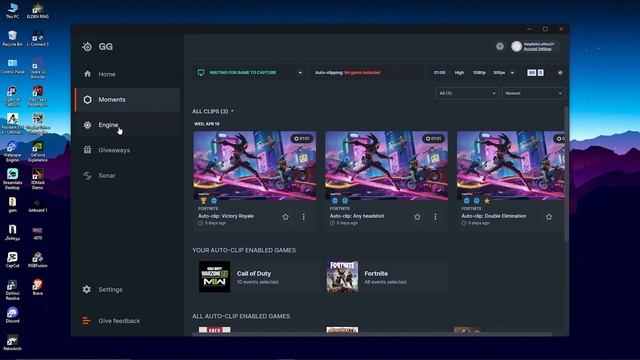Viewport: 640px width, 360px height.
Task: Favorite the Victory Royale clip with the star
Action: 286,217
